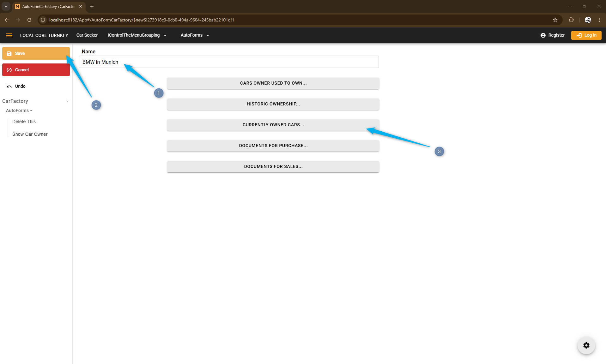Image resolution: width=606 pixels, height=364 pixels.
Task: Save the car factory form
Action: tap(36, 53)
